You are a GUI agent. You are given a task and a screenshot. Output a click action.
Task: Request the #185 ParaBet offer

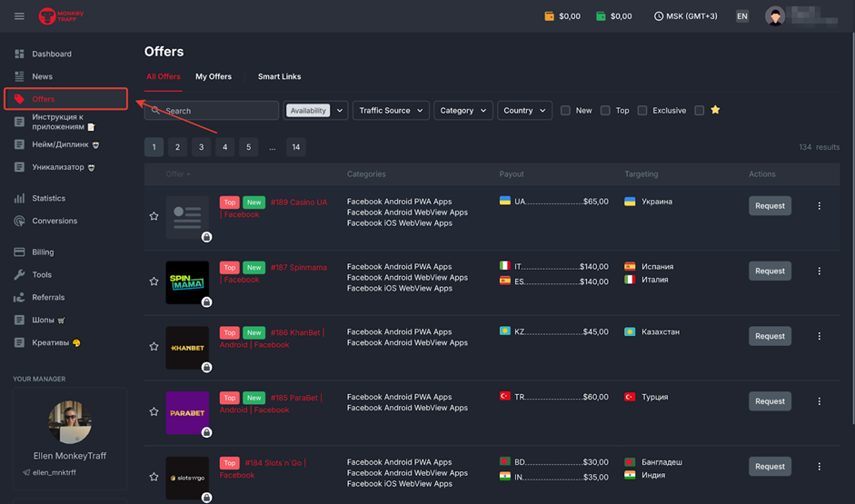tap(770, 401)
